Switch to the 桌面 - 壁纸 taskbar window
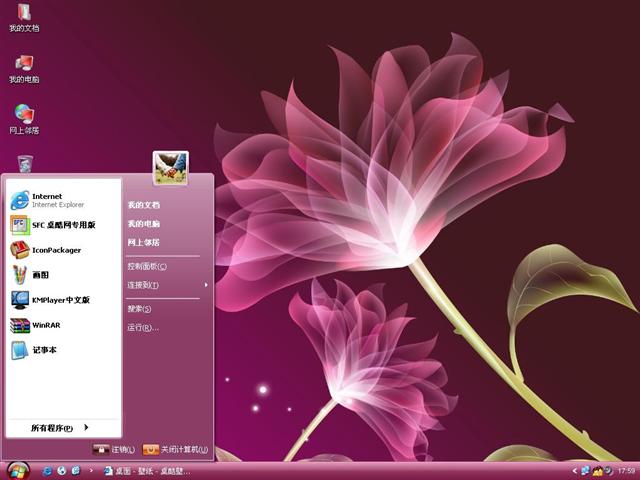The image size is (640, 480). point(147,471)
